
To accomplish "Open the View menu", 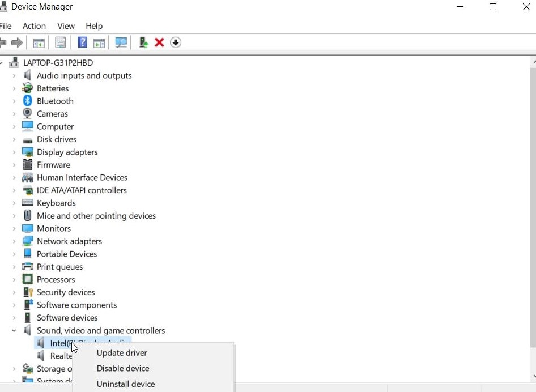I will (66, 26).
